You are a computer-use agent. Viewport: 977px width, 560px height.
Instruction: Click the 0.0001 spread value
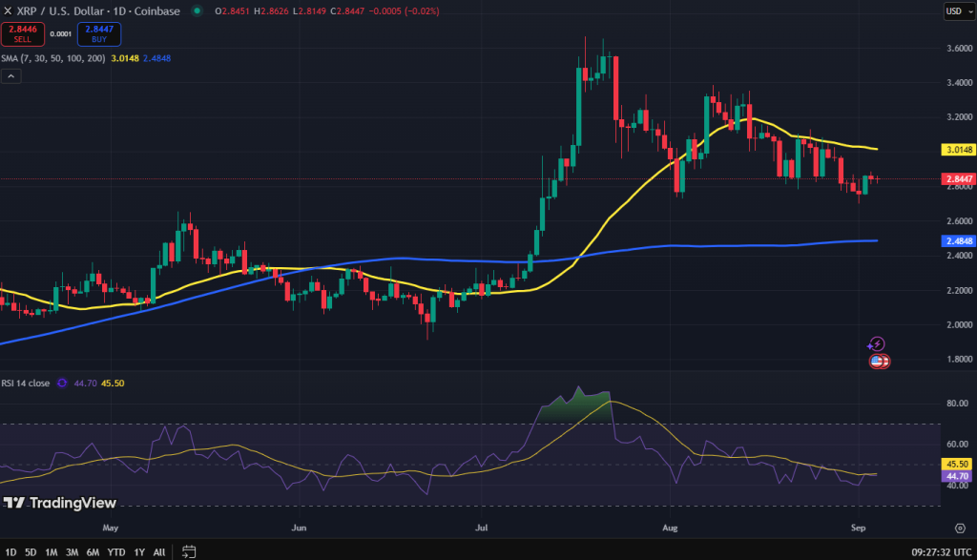60,34
